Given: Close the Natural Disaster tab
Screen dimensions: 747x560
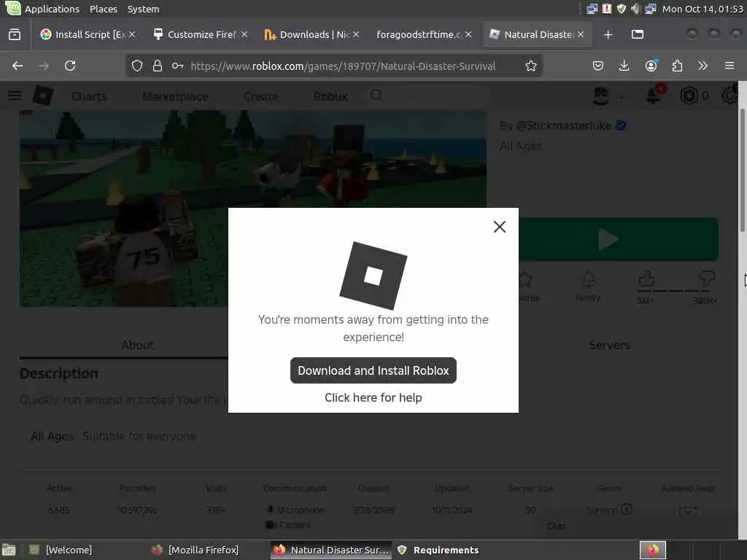Looking at the screenshot, I should click(581, 34).
